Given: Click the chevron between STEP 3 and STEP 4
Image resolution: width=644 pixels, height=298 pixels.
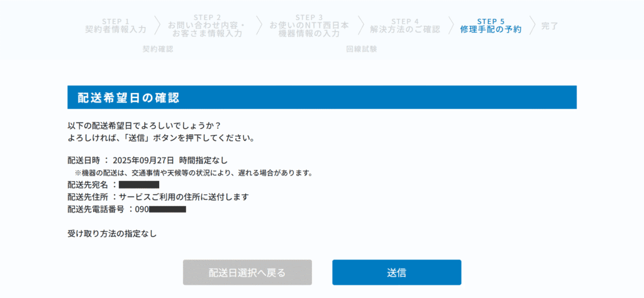Looking at the screenshot, I should coord(362,26).
